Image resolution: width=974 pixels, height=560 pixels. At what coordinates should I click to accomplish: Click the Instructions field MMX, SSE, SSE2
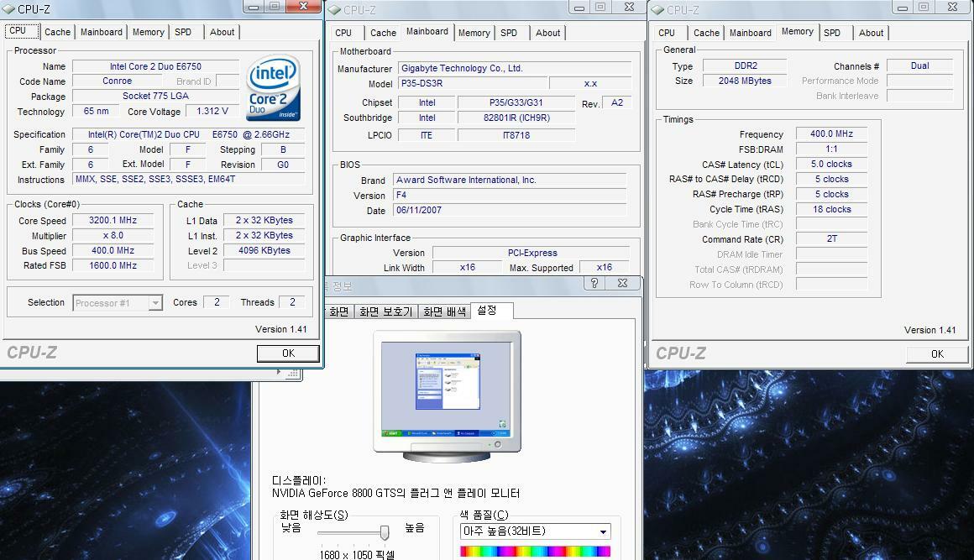point(189,180)
